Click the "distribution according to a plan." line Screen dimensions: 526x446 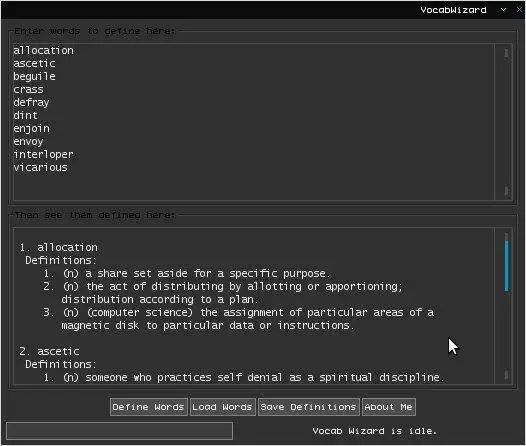160,299
